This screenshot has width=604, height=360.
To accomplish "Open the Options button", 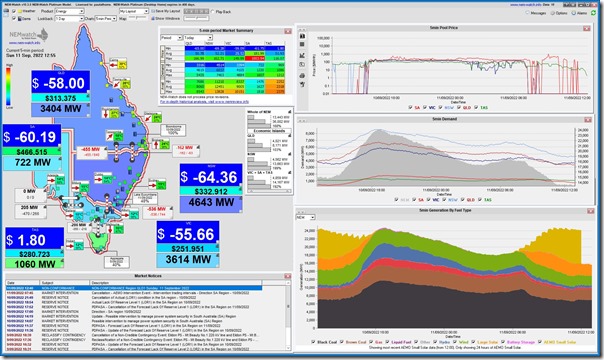I will pos(559,13).
